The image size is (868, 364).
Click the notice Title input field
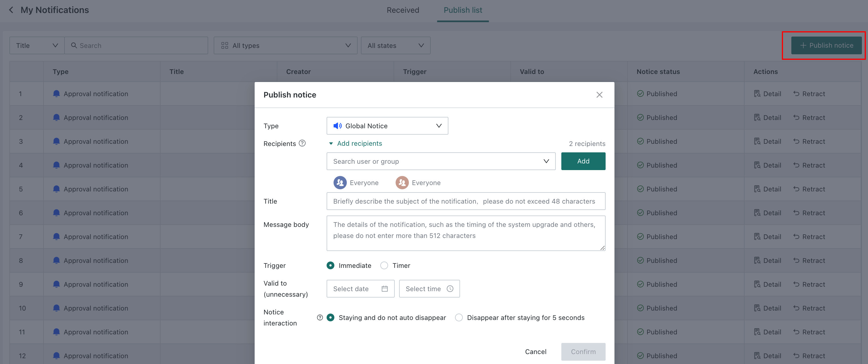pos(466,201)
